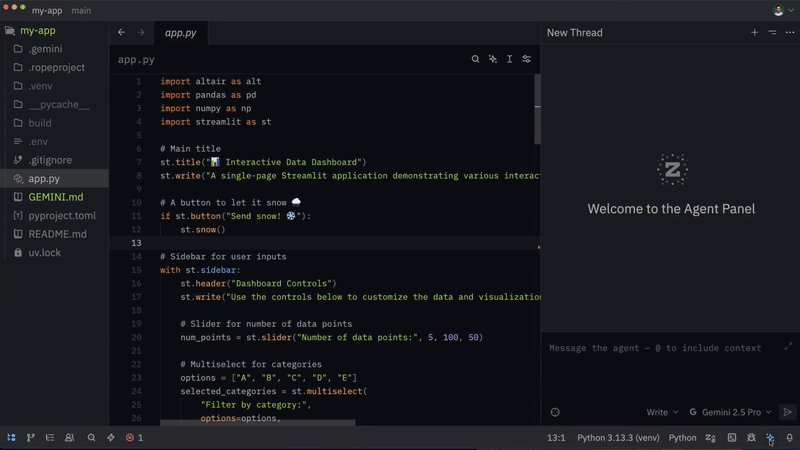The height and width of the screenshot is (450, 800).
Task: Click the lightning bolt code actions icon
Action: click(111, 438)
